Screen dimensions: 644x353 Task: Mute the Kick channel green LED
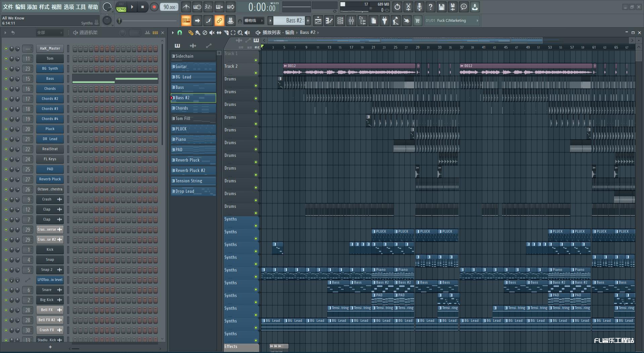6,250
